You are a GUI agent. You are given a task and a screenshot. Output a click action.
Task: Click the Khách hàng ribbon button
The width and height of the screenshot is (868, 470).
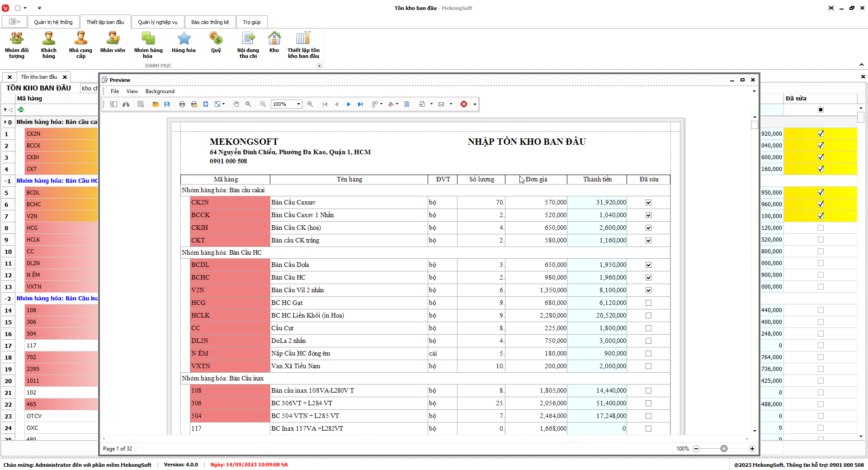pos(49,45)
